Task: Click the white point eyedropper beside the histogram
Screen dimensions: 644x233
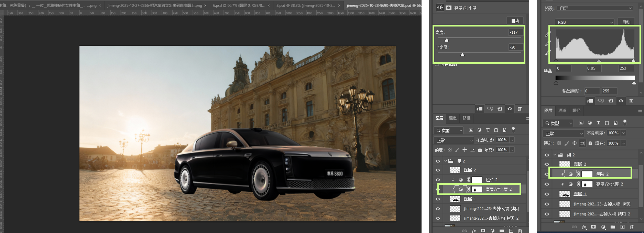Action: [x=547, y=53]
